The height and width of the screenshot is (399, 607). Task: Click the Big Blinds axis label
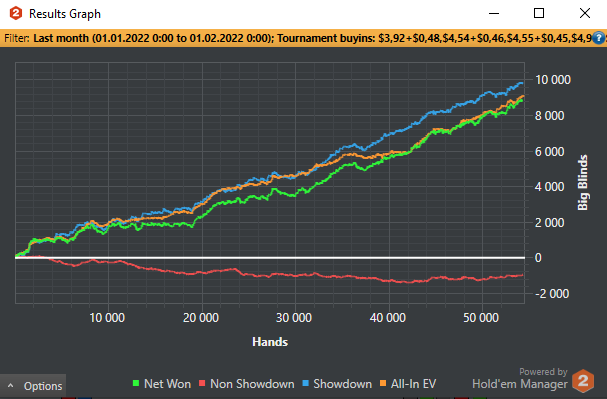[x=583, y=183]
